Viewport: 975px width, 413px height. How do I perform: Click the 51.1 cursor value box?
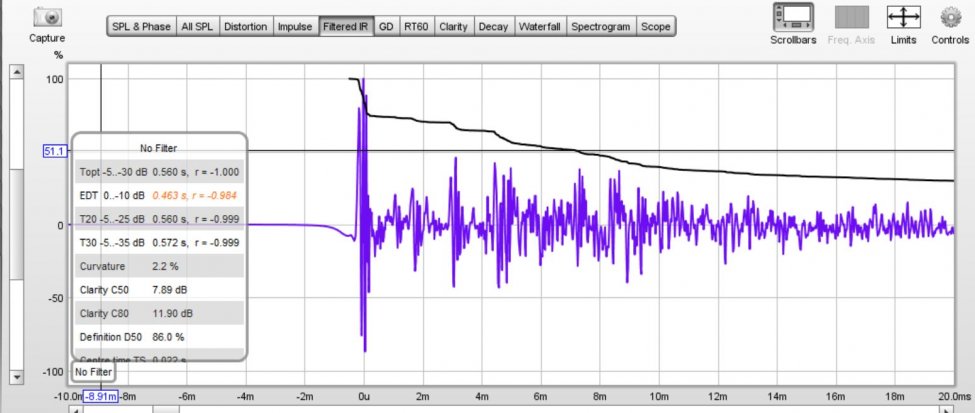(55, 151)
